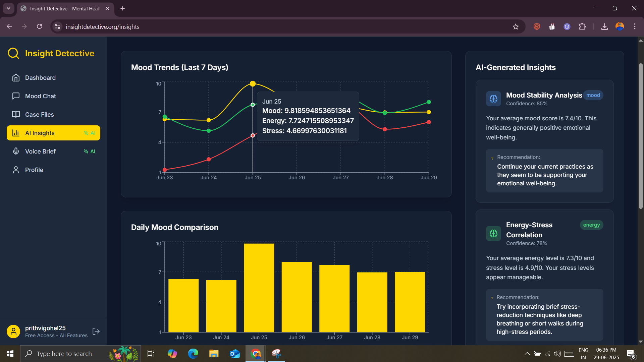Click the logout icon beside username
Viewport: 644px width, 362px height.
tap(96, 331)
